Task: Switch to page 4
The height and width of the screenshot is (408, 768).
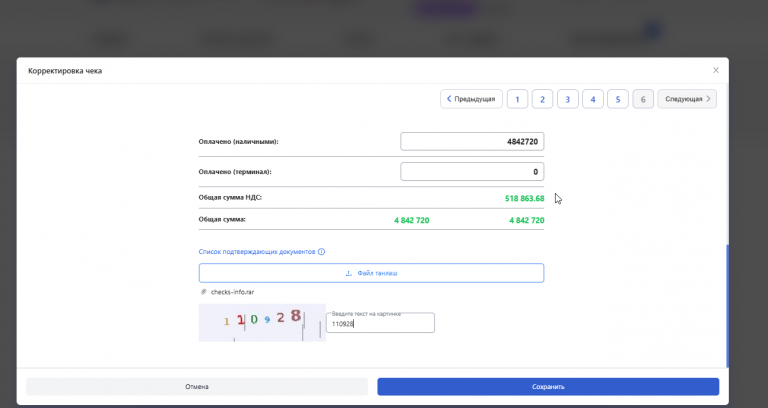Action: tap(593, 99)
